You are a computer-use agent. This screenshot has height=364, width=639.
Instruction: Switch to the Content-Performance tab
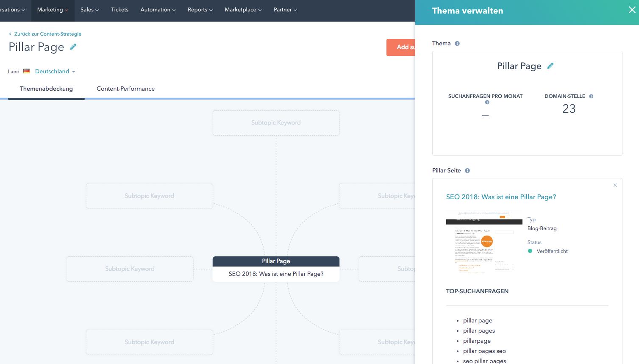(x=125, y=89)
